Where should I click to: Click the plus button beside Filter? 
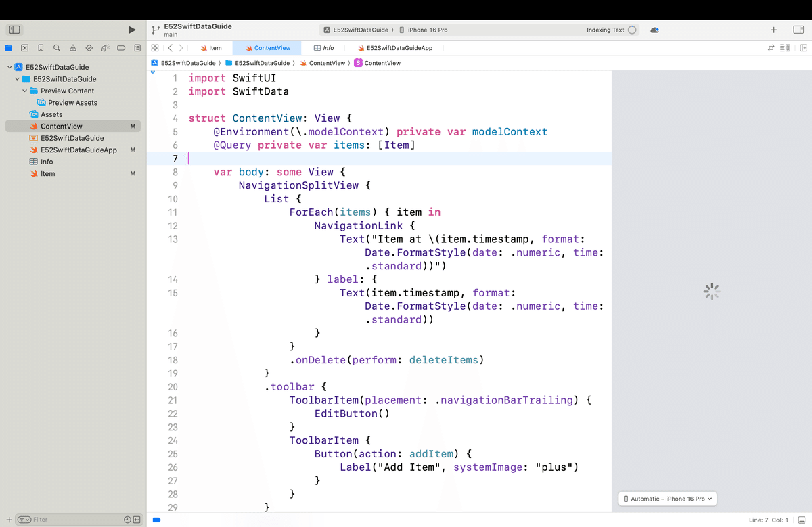tap(8, 519)
